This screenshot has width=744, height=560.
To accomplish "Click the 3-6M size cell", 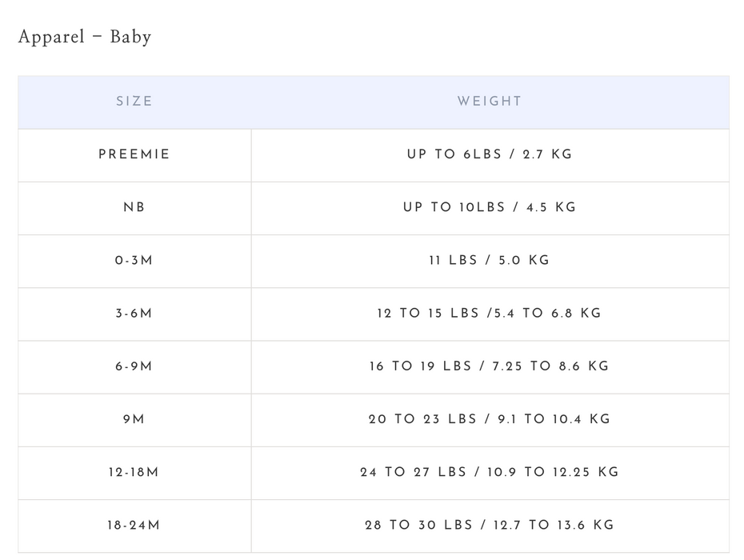I will coord(134,314).
